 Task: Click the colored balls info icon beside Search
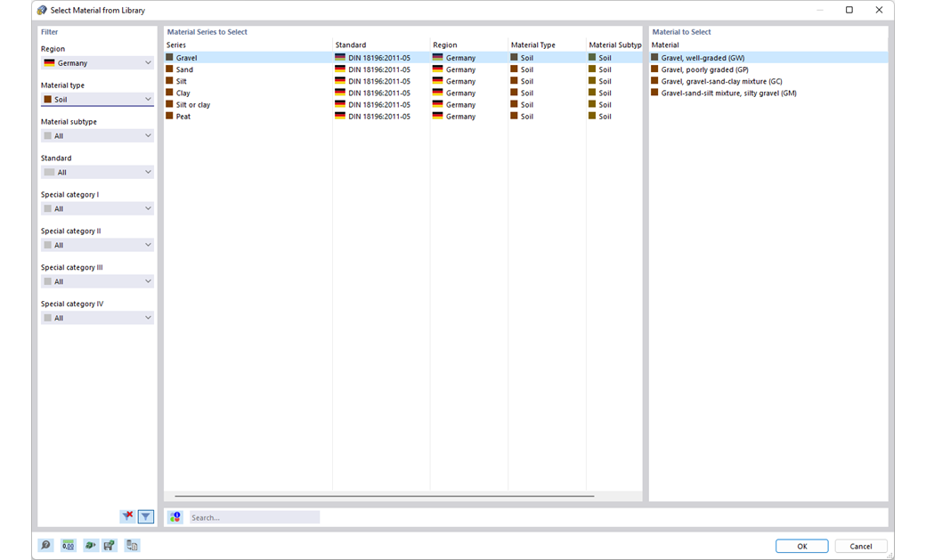click(175, 517)
